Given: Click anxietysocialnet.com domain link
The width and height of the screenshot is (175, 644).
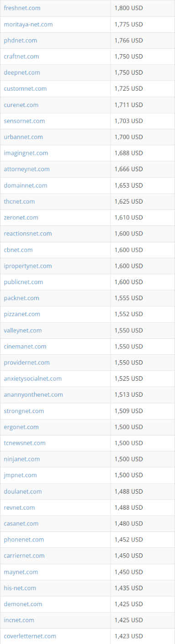Looking at the screenshot, I should coord(33,378).
